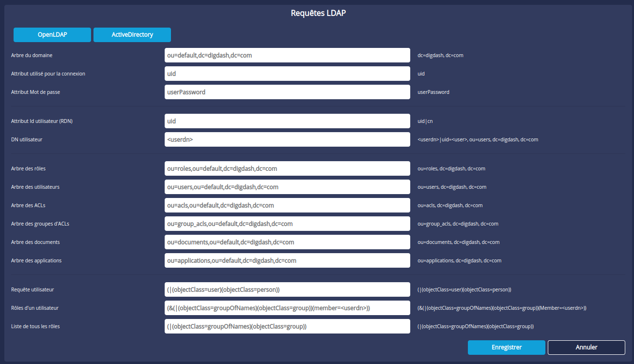Select the uid value for connexion attribute
The width and height of the screenshot is (634, 364).
(x=287, y=73)
